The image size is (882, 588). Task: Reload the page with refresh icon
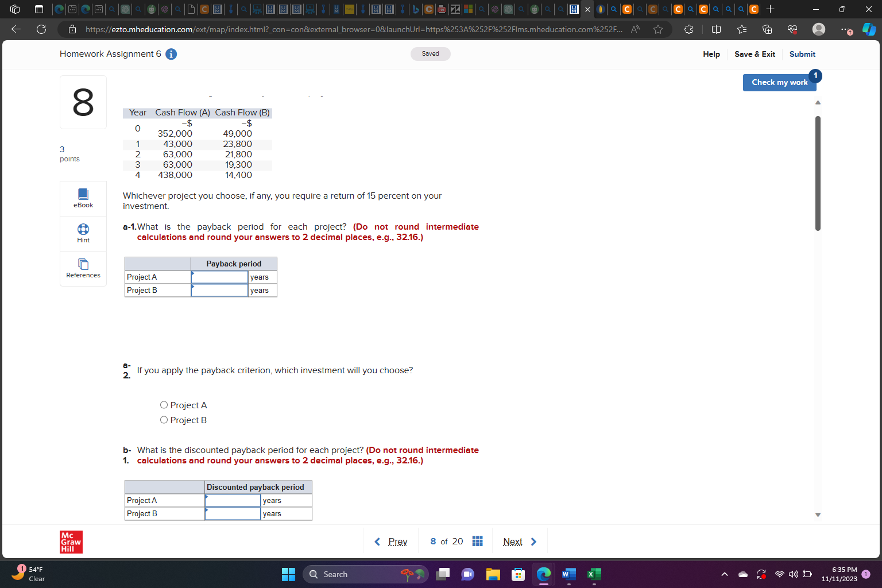[x=41, y=29]
